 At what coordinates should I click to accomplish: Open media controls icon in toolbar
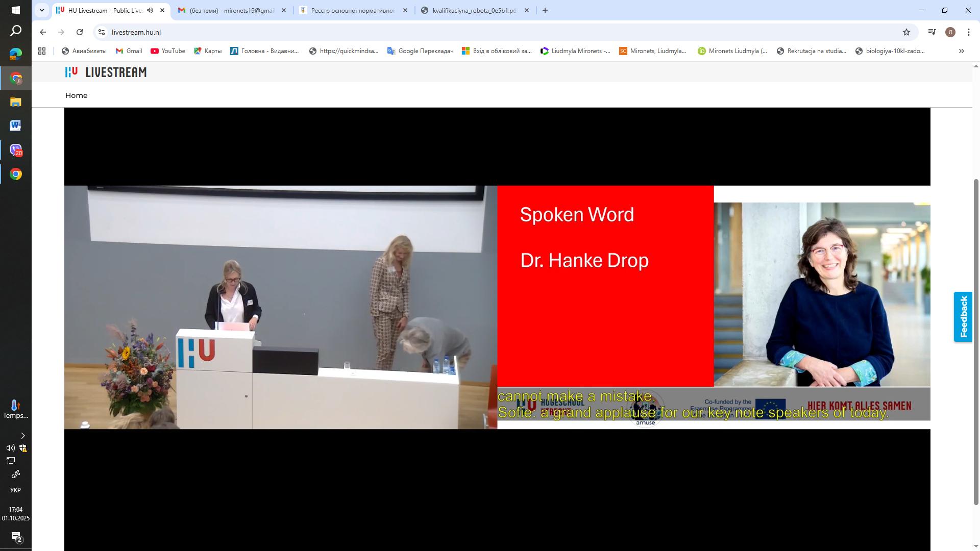pos(932,32)
